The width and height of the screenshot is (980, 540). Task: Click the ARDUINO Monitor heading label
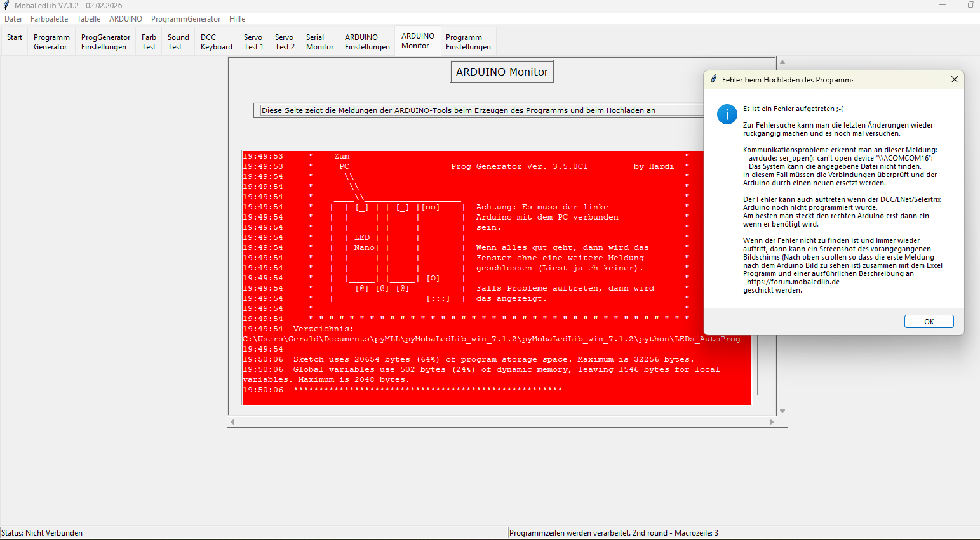point(502,72)
